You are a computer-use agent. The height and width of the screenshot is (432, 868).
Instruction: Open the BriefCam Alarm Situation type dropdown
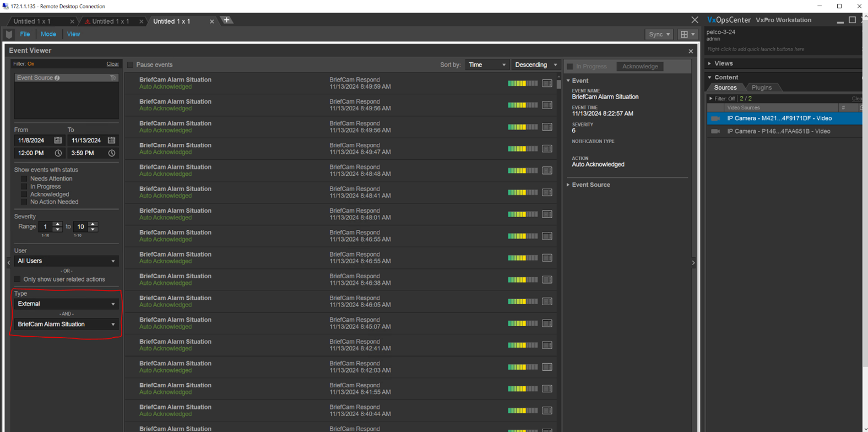(66, 325)
